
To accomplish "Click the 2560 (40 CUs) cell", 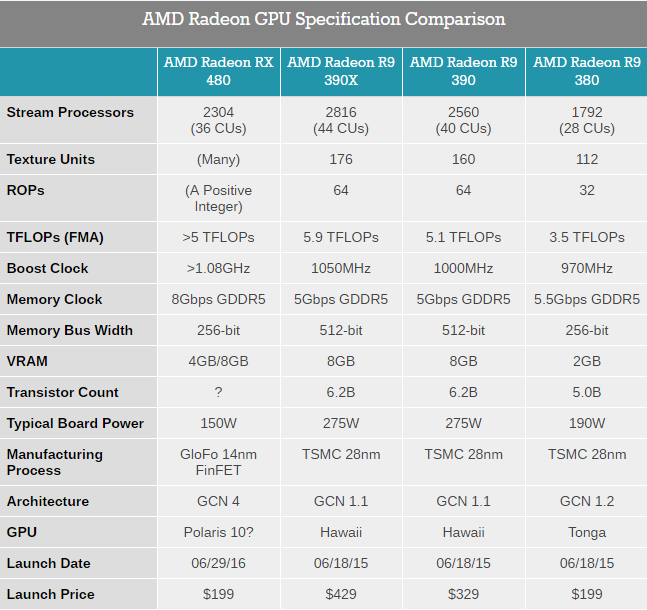I will (x=464, y=120).
